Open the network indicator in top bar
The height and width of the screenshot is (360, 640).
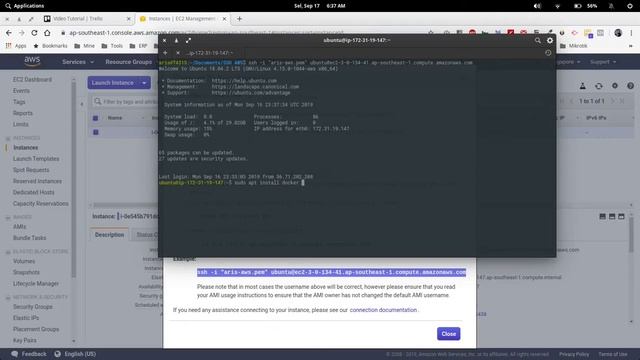(x=558, y=6)
